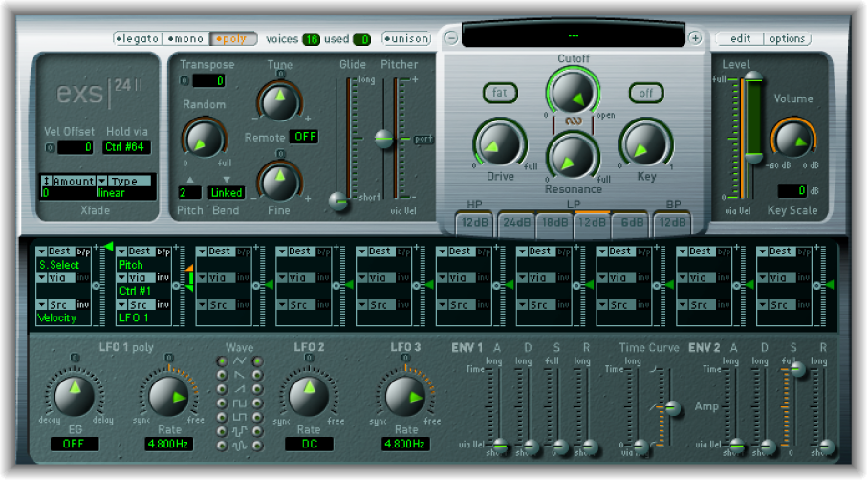This screenshot has width=868, height=480.
Task: Click the filter link icon between Cutoff and Resonance
Action: 573,121
